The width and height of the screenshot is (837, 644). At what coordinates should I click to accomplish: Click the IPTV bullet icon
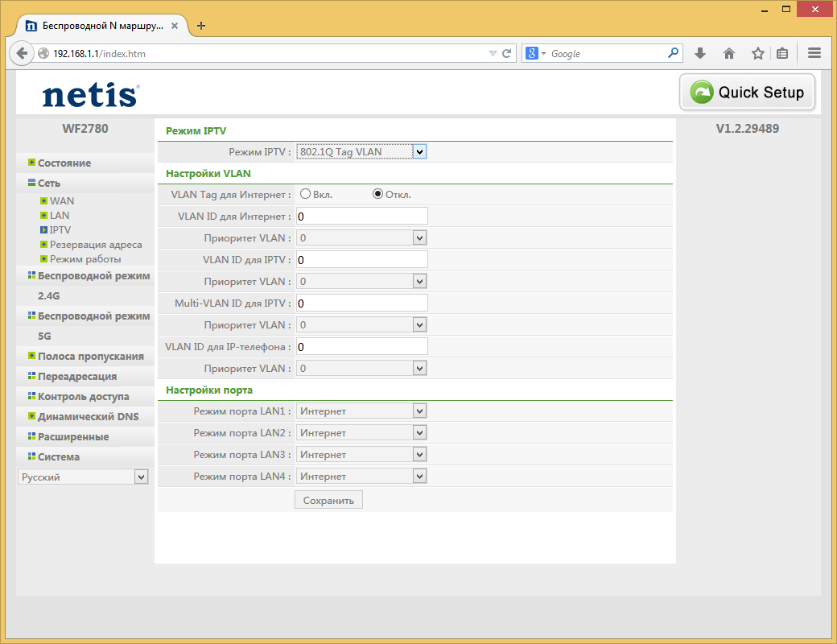(x=43, y=230)
